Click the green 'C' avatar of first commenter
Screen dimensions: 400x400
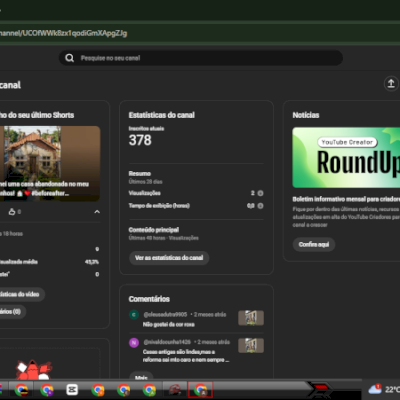(134, 314)
